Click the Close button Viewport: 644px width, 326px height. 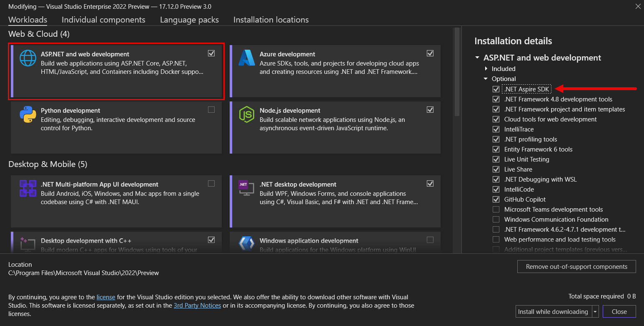click(x=619, y=312)
